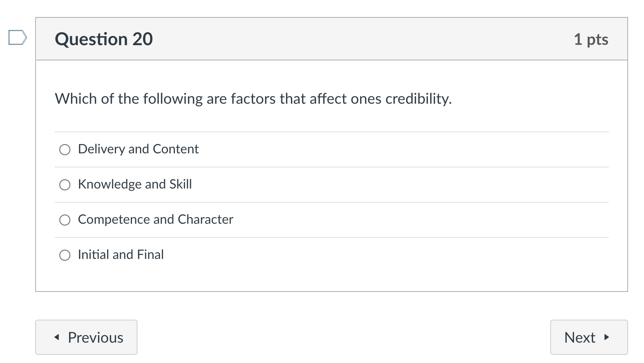644x363 pixels.
Task: Select the Knowledge and Skill answer text
Action: click(135, 184)
